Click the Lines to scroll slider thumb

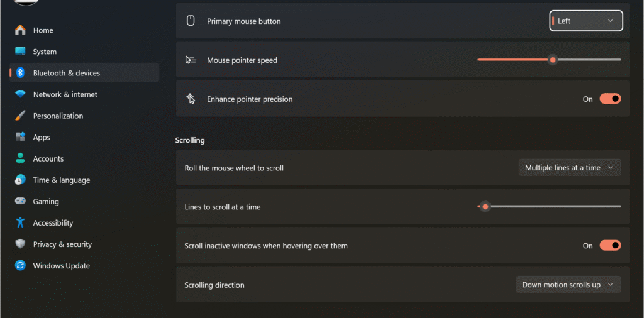[485, 206]
